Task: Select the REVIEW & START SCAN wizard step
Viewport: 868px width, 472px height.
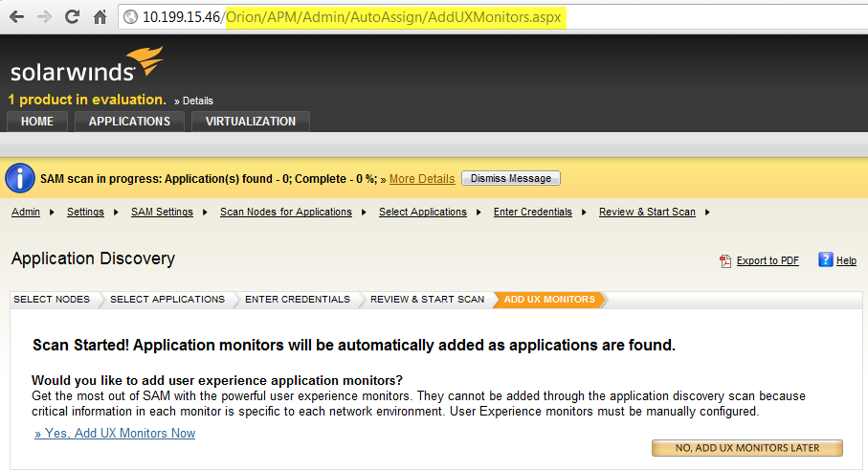Action: tap(427, 299)
